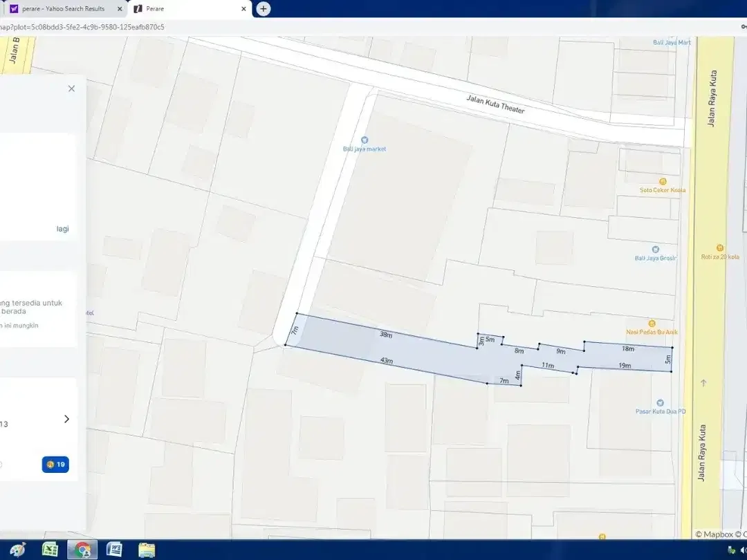Click the Bali Jaya Mart label
Viewport: 747px width, 560px height.
point(672,42)
